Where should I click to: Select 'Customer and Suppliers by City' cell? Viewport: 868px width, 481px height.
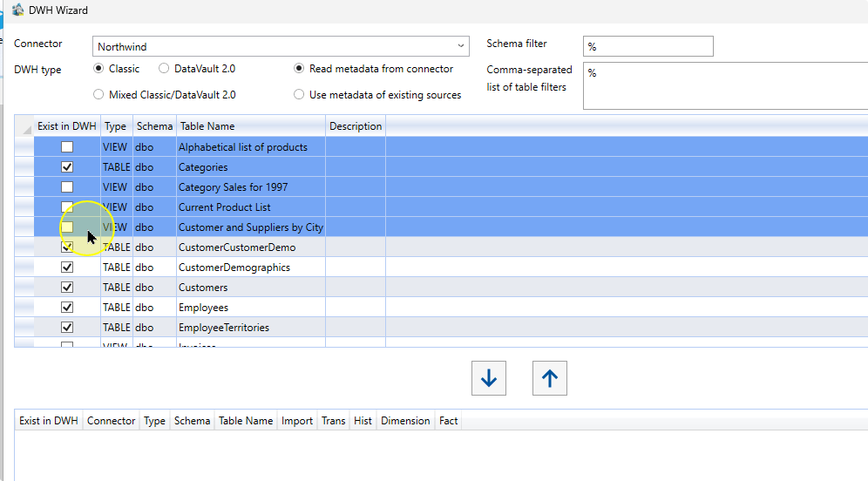pyautogui.click(x=251, y=227)
